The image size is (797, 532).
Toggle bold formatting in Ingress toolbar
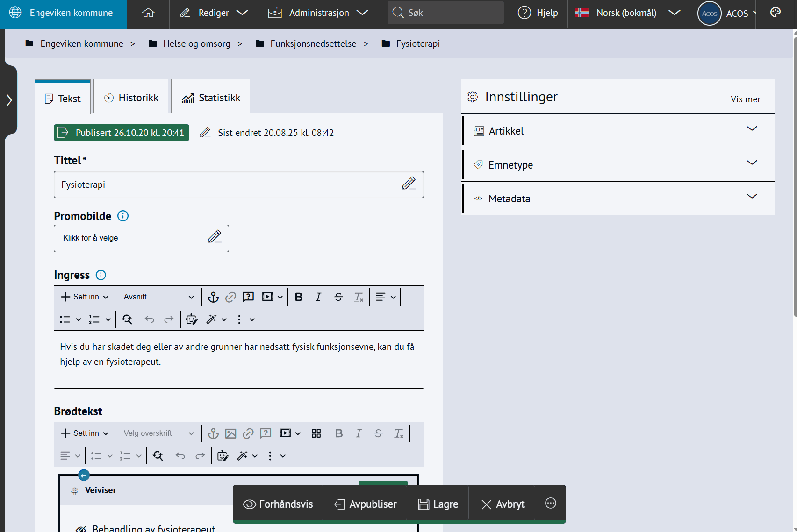point(299,297)
